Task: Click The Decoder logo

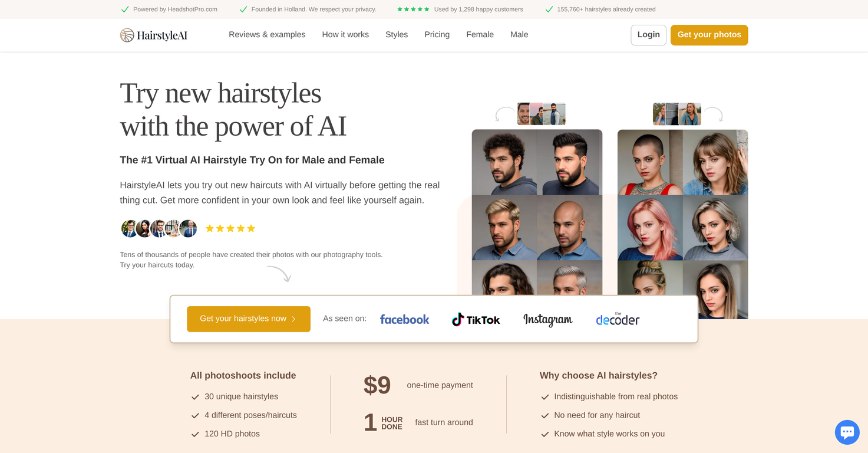Action: pos(617,319)
